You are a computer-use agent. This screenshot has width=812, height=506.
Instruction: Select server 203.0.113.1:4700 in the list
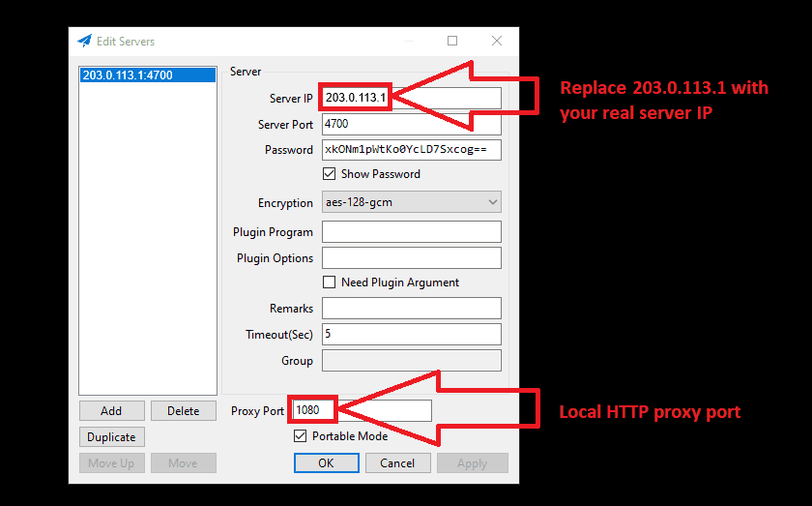coord(147,74)
